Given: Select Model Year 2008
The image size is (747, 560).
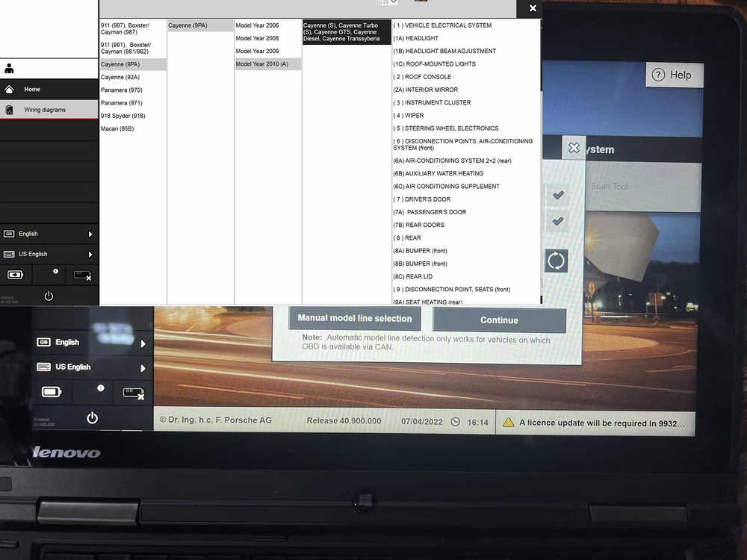Looking at the screenshot, I should pos(267,39).
